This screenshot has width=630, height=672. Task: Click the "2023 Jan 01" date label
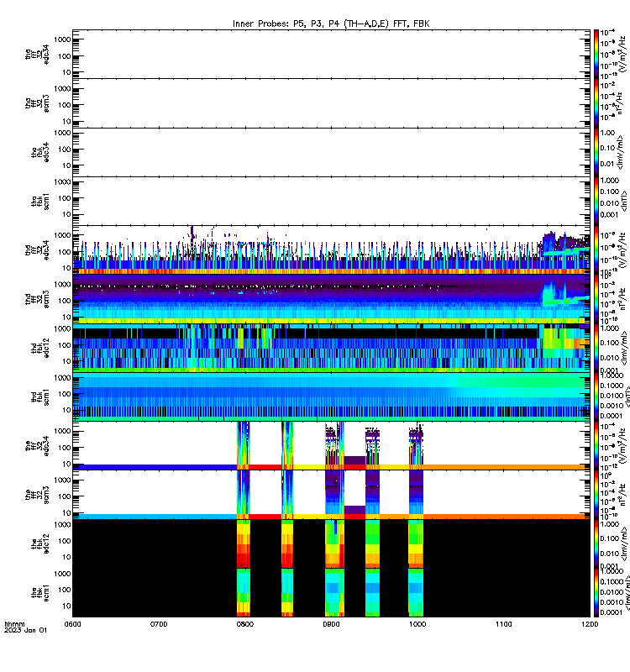coord(25,630)
